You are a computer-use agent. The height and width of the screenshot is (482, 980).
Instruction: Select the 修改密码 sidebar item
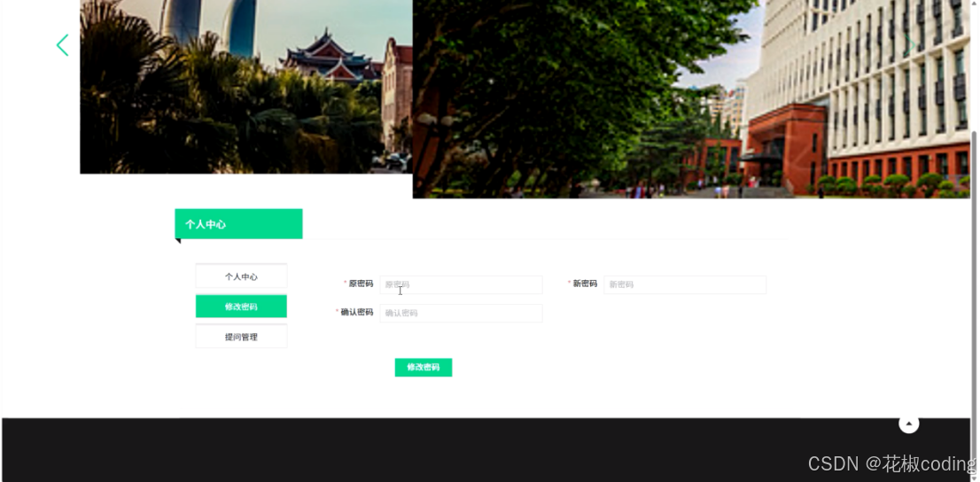point(241,307)
